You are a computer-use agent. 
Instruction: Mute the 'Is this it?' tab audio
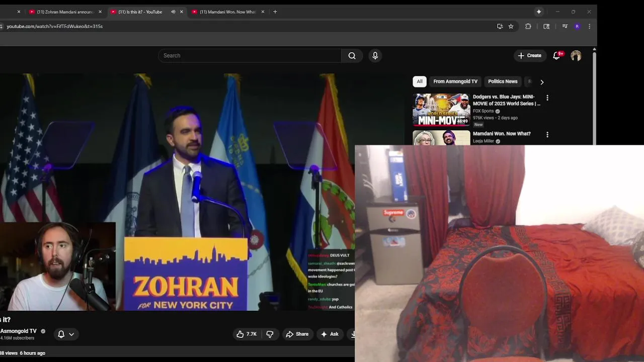(x=173, y=12)
